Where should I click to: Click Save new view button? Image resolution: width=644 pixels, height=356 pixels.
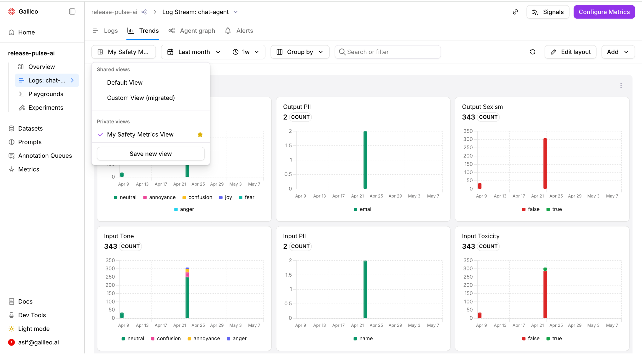(x=151, y=154)
